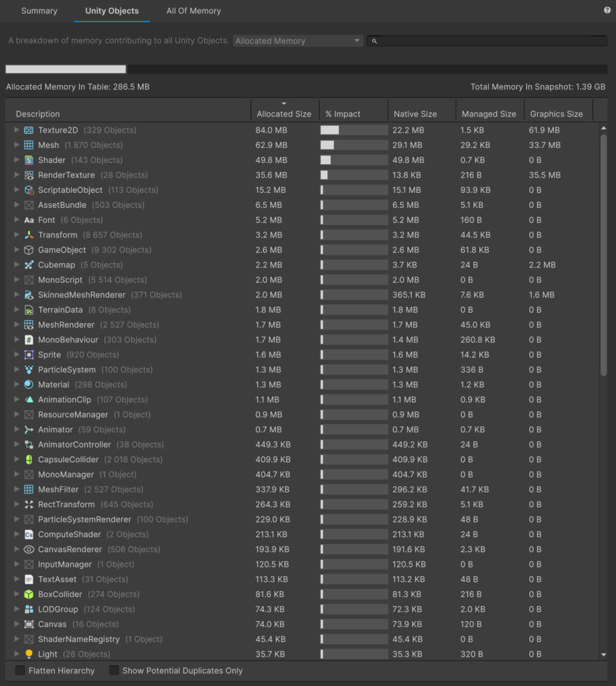Image resolution: width=616 pixels, height=686 pixels.
Task: Expand the Texture2D row
Action: pos(16,130)
